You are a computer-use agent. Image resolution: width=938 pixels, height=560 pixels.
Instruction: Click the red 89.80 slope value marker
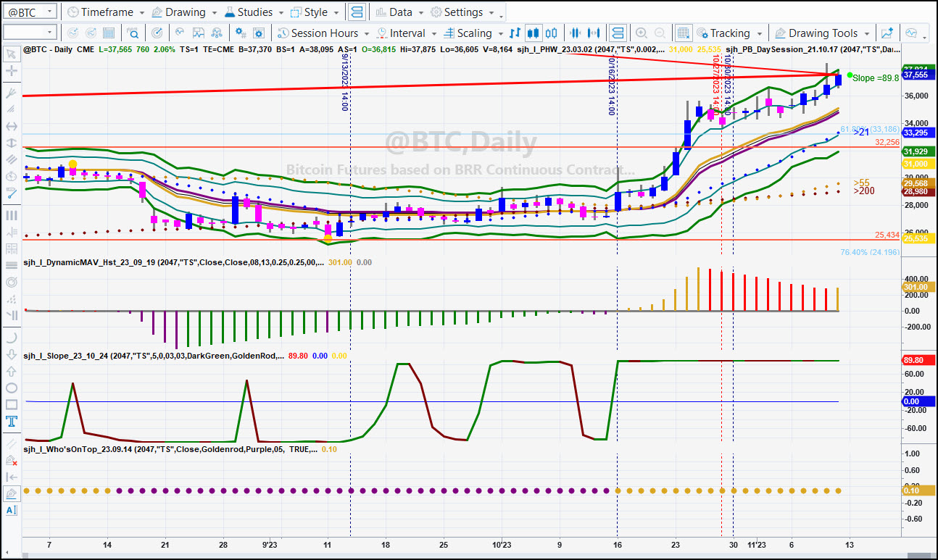click(917, 360)
